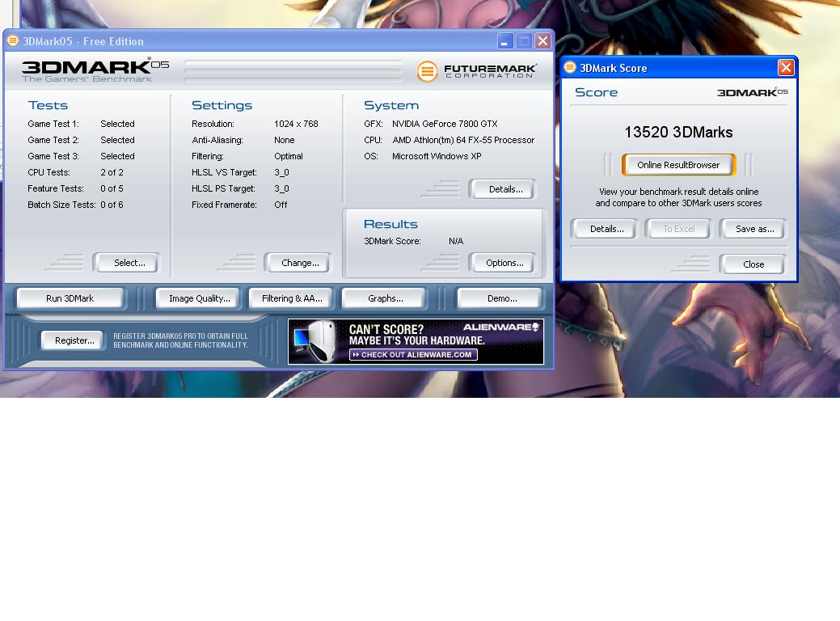This screenshot has height=621, width=840.
Task: Click the Tests section heading
Action: (x=49, y=105)
